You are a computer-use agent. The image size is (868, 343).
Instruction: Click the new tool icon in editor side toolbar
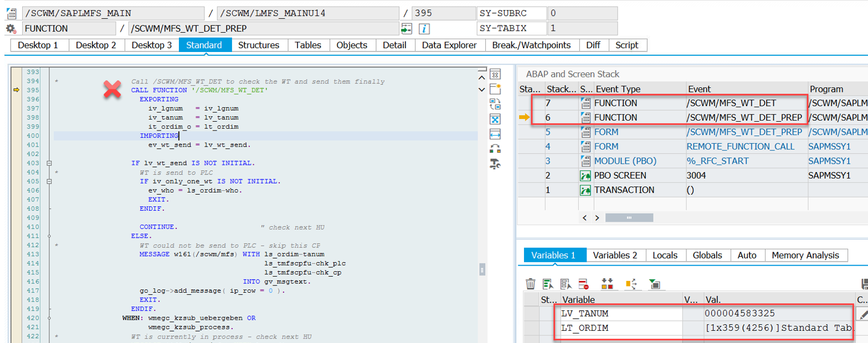[x=496, y=89]
